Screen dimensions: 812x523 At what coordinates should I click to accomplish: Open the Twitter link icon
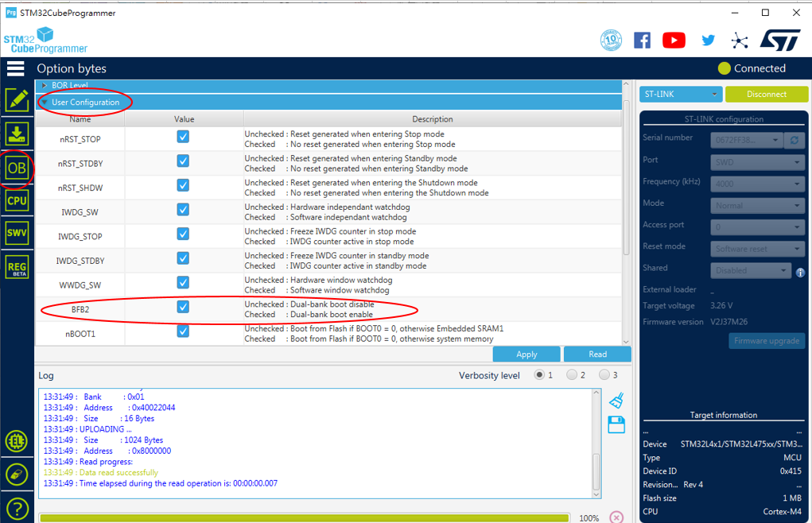(x=708, y=41)
